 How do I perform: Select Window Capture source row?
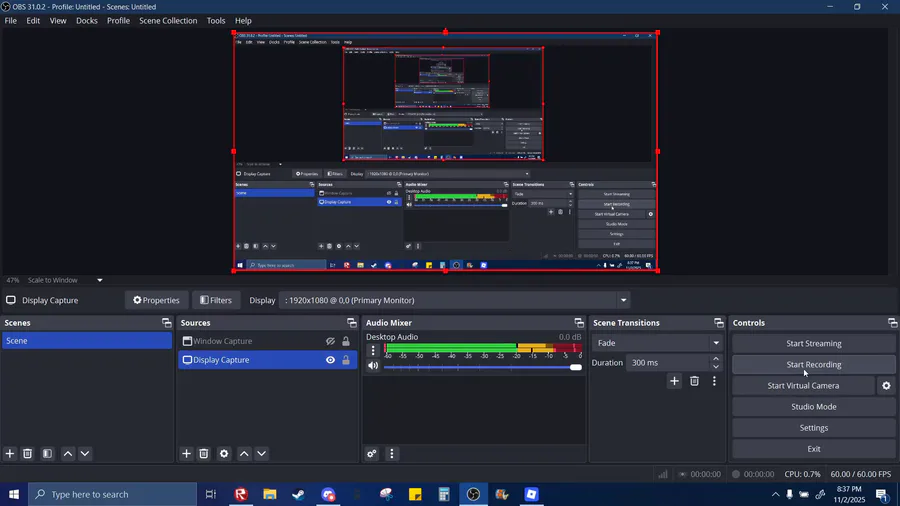[267, 341]
